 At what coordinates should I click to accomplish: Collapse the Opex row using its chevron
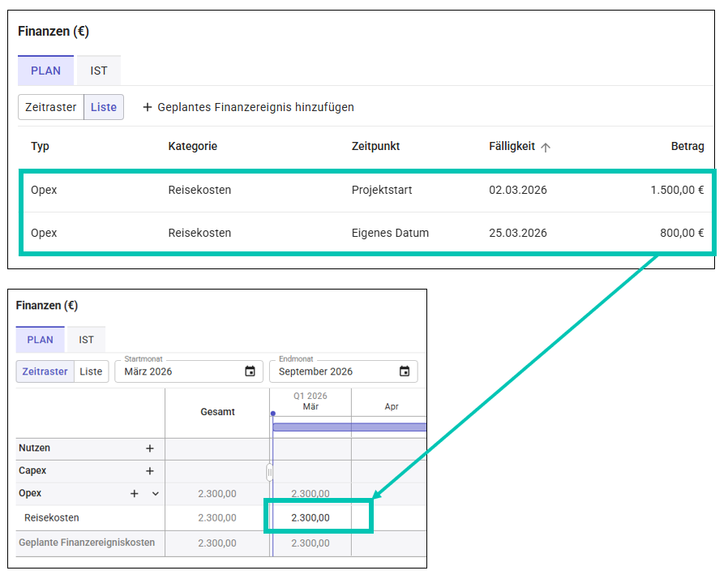[x=156, y=494]
